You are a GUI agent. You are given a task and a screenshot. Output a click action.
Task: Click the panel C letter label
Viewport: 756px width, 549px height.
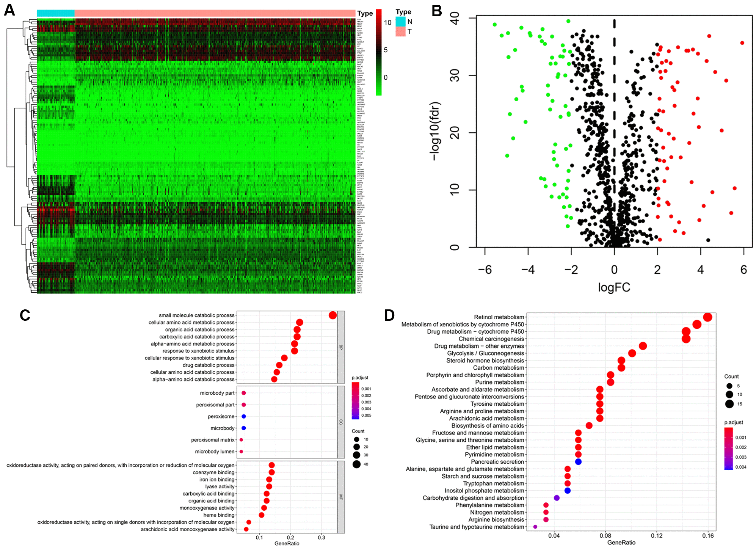point(25,315)
